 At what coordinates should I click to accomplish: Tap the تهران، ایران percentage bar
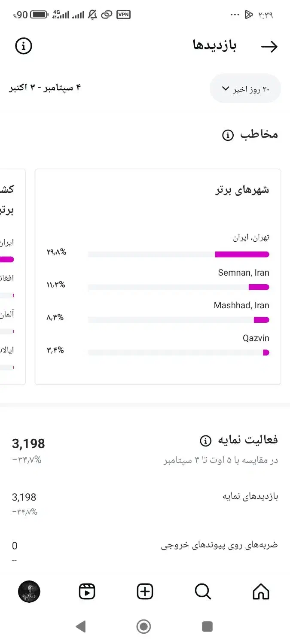point(178,254)
